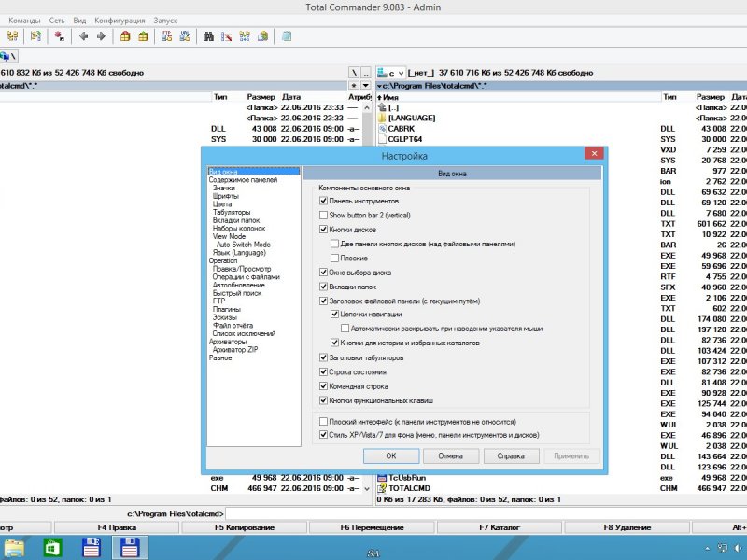Click the up arrow of left panel scrollbar
This screenshot has width=747, height=560.
(x=366, y=107)
